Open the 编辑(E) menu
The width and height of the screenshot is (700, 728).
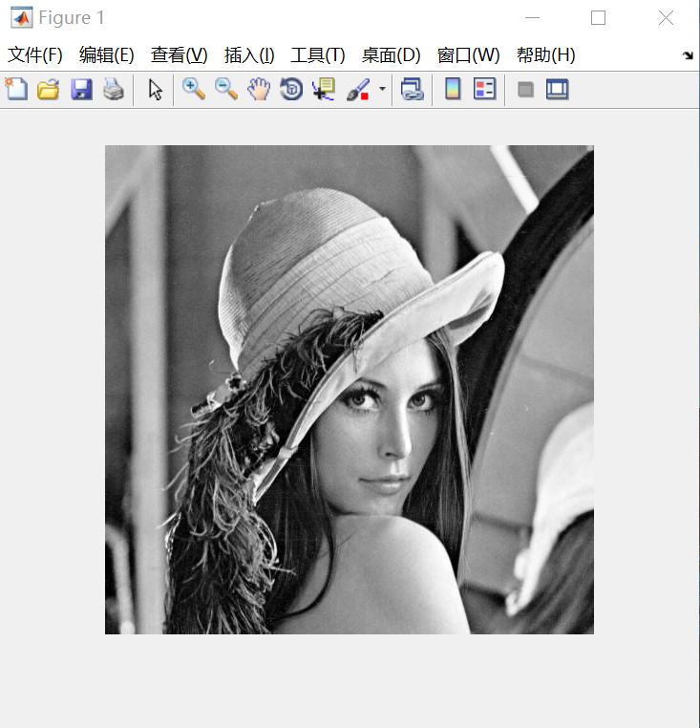[x=107, y=55]
